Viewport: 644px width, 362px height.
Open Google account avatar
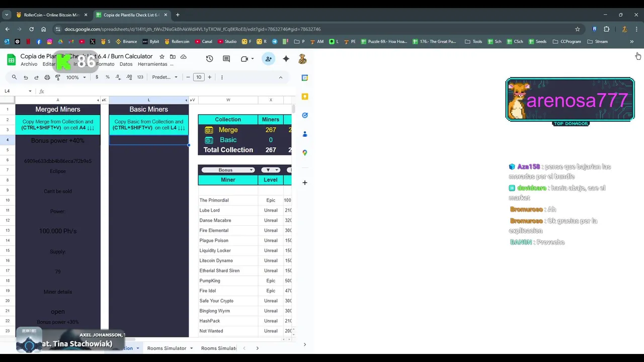[x=302, y=59]
